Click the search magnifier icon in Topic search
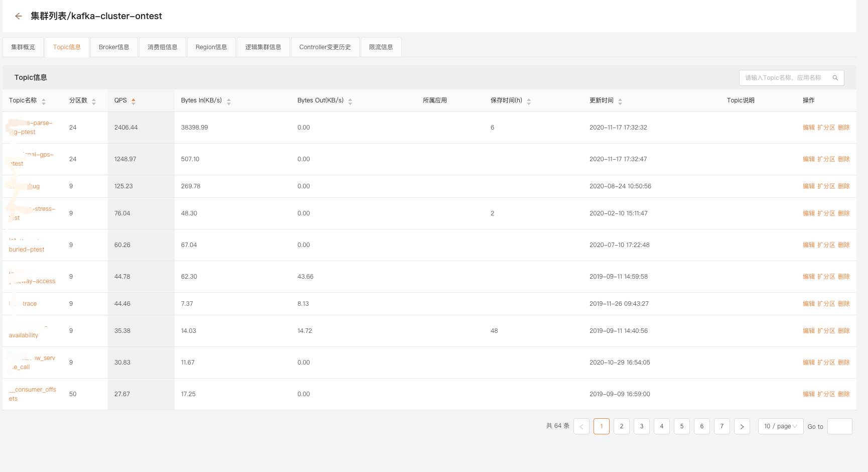The image size is (868, 472). pos(835,78)
